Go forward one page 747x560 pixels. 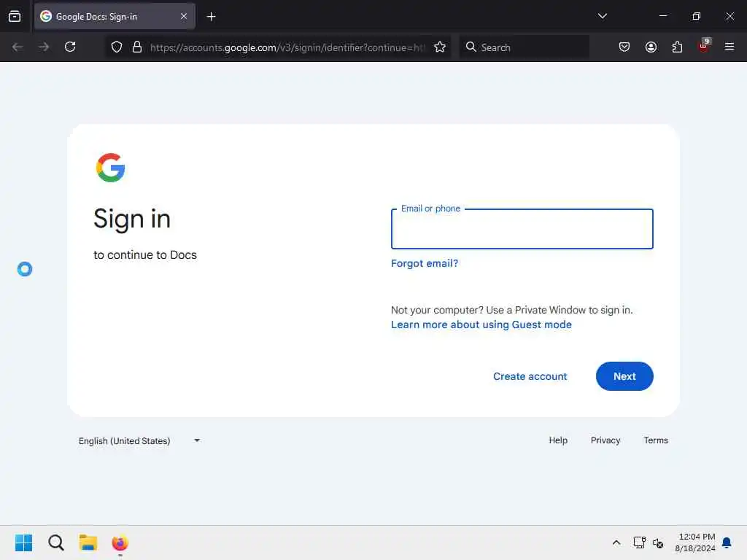click(44, 47)
